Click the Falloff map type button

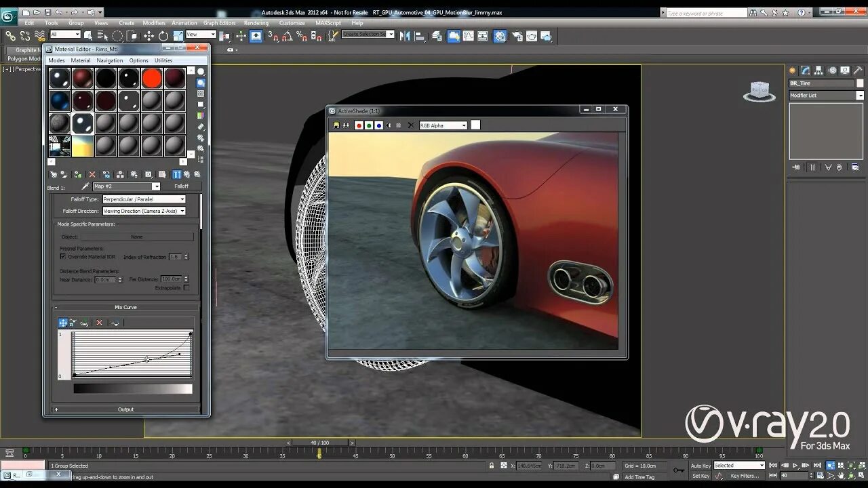[181, 186]
